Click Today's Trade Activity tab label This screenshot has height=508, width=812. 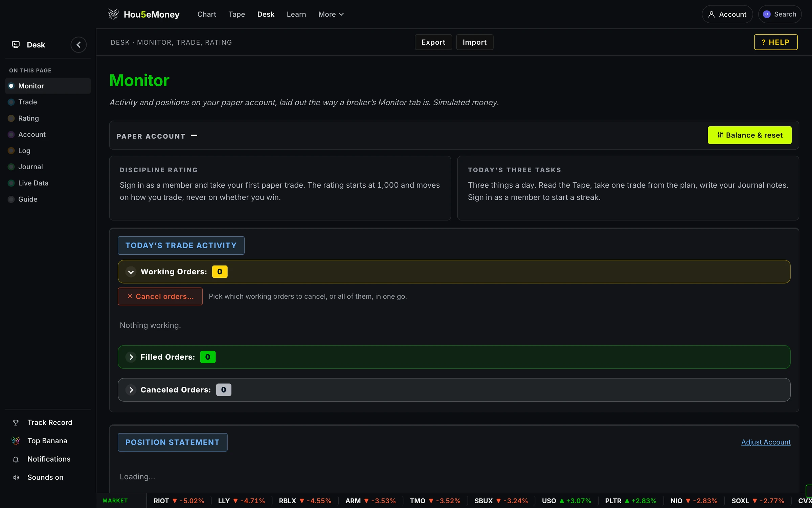181,246
